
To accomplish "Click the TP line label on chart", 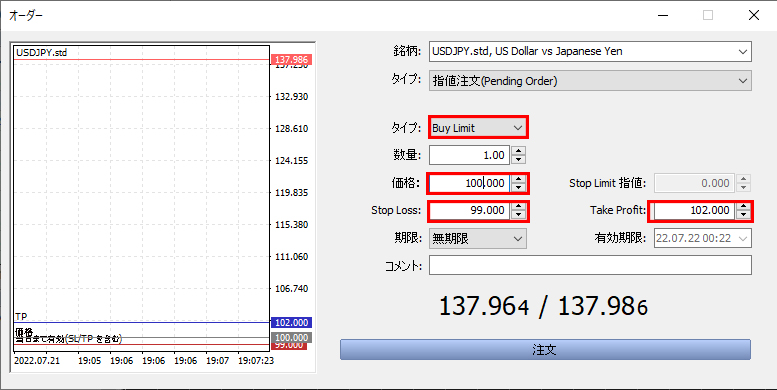I will coord(21,317).
